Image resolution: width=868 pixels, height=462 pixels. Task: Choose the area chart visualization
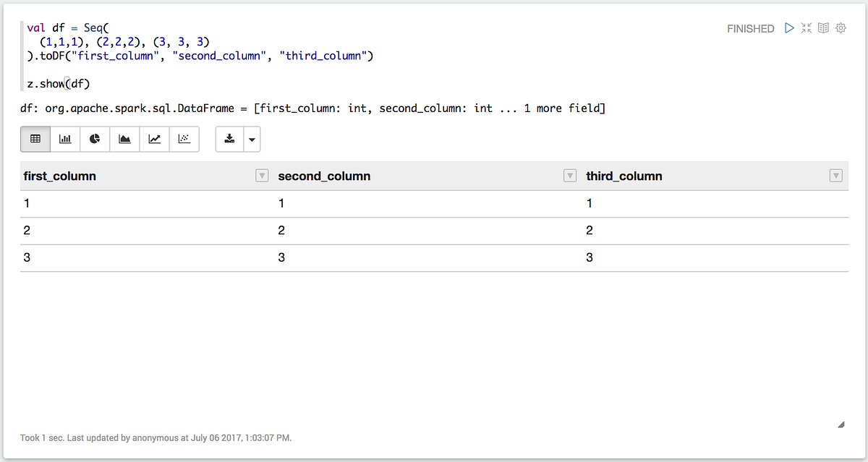coord(124,139)
